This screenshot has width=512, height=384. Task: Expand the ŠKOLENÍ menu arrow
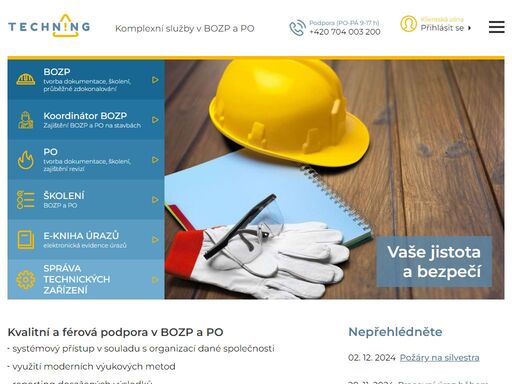click(155, 200)
